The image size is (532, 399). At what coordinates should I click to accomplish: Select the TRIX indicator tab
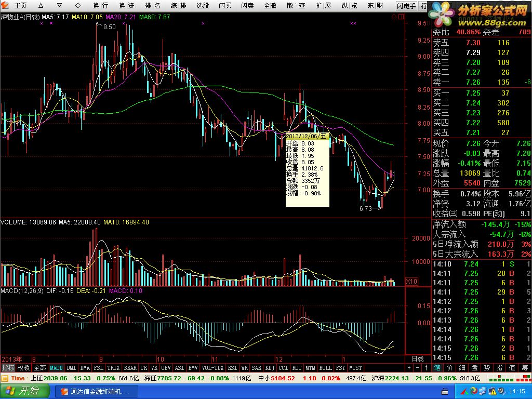point(113,368)
